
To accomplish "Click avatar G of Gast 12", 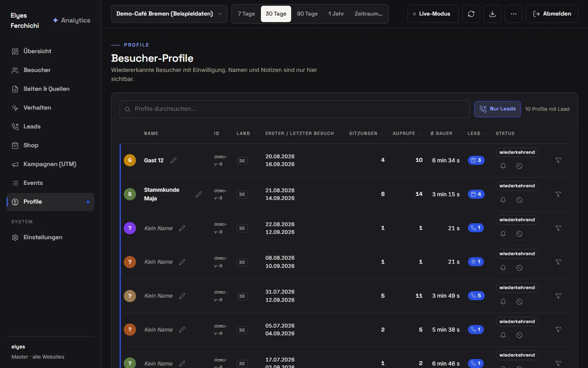I will click(130, 160).
